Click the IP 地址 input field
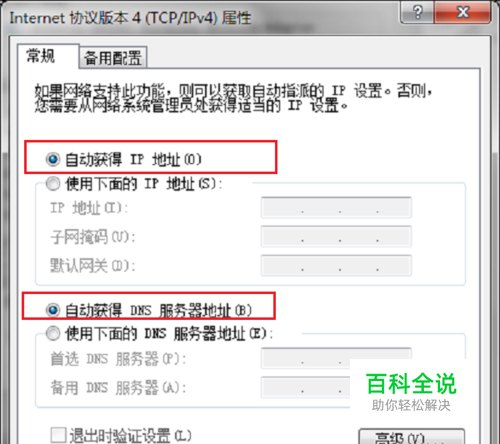 [x=336, y=207]
